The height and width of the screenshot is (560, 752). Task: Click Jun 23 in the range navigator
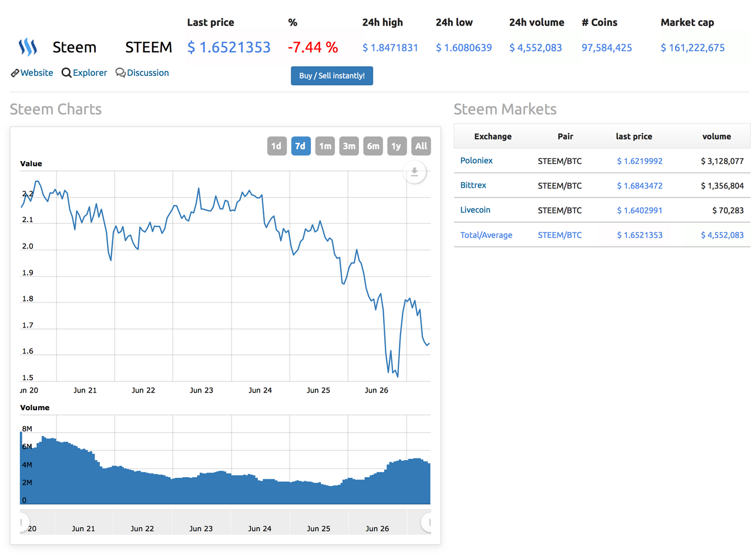point(201,528)
